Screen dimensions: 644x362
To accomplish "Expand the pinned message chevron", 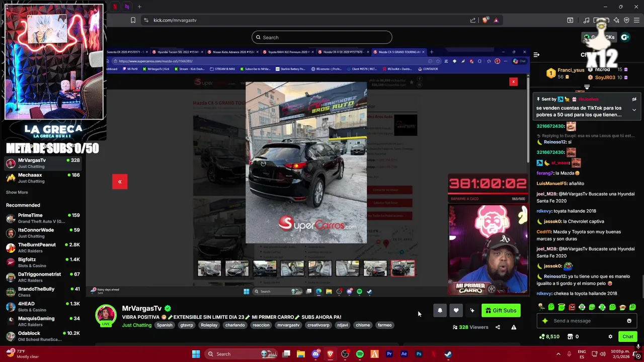I will tap(634, 110).
